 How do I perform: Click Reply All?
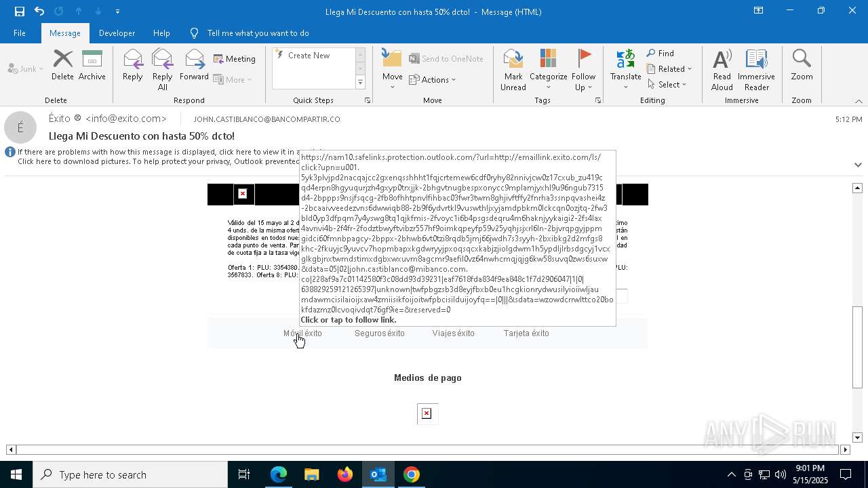[163, 70]
